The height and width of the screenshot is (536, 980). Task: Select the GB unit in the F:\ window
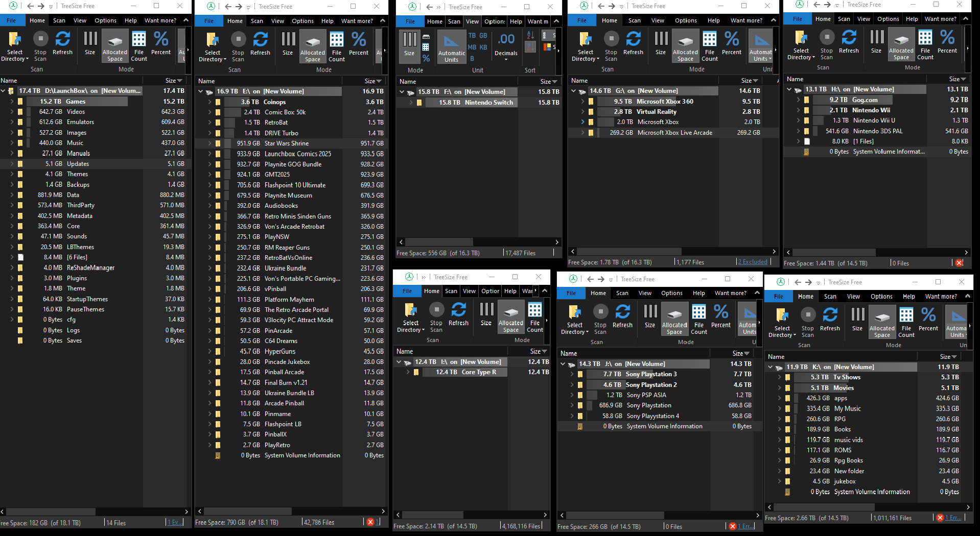[x=483, y=35]
